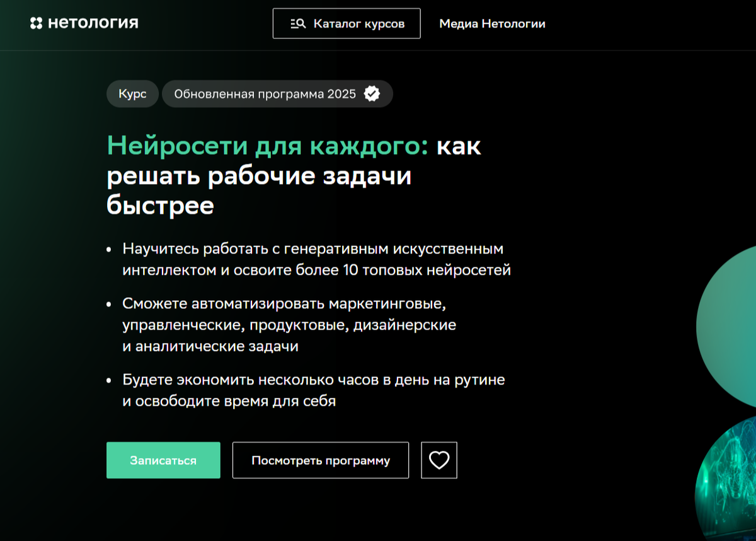Click the green Записаться button
The height and width of the screenshot is (541, 756).
(x=163, y=460)
